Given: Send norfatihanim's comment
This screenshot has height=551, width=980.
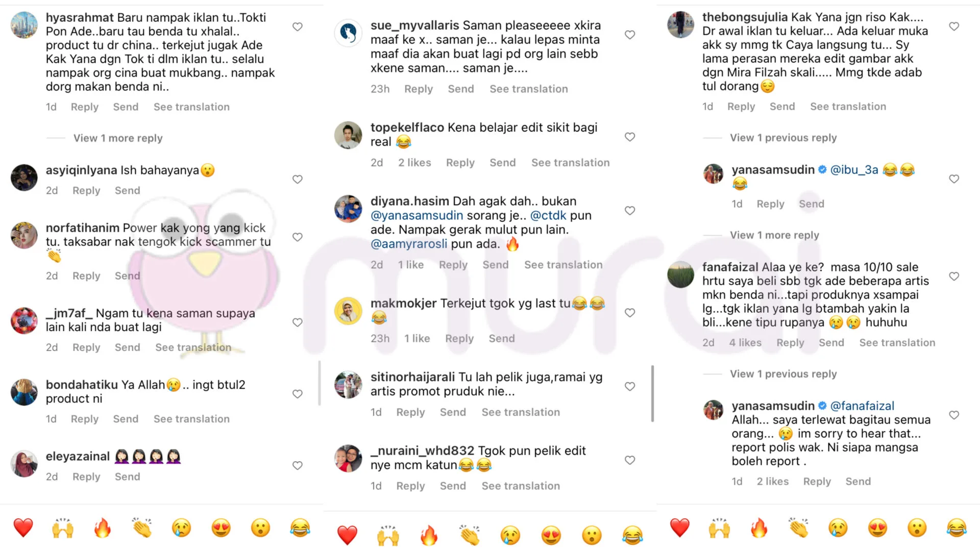Looking at the screenshot, I should pyautogui.click(x=127, y=276).
